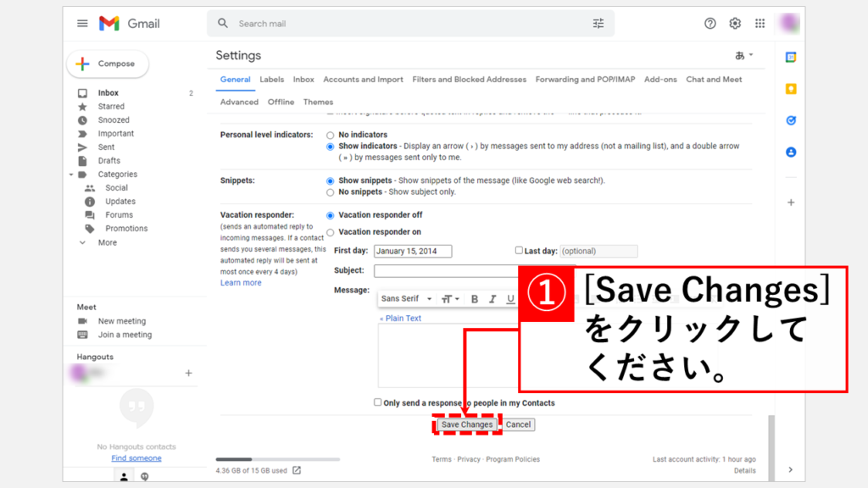868x488 pixels.
Task: Collapse the Categories label tree
Action: click(71, 175)
